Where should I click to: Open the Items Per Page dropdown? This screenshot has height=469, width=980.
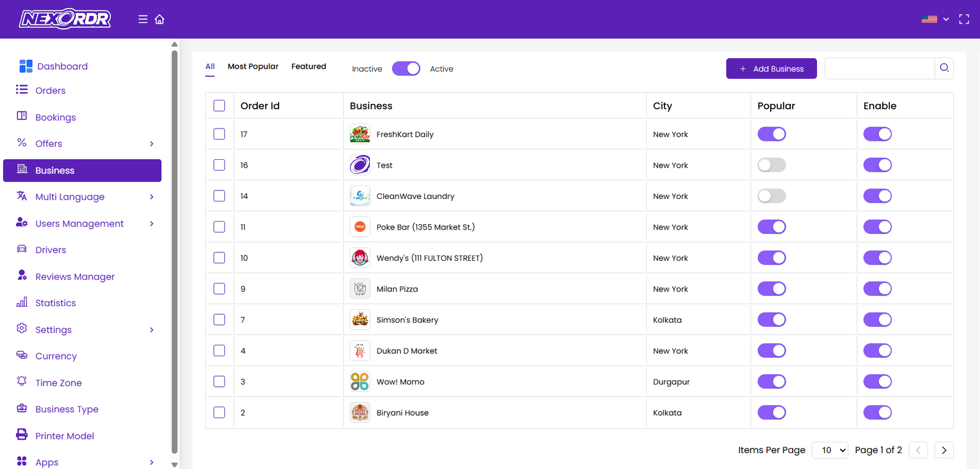pyautogui.click(x=830, y=450)
